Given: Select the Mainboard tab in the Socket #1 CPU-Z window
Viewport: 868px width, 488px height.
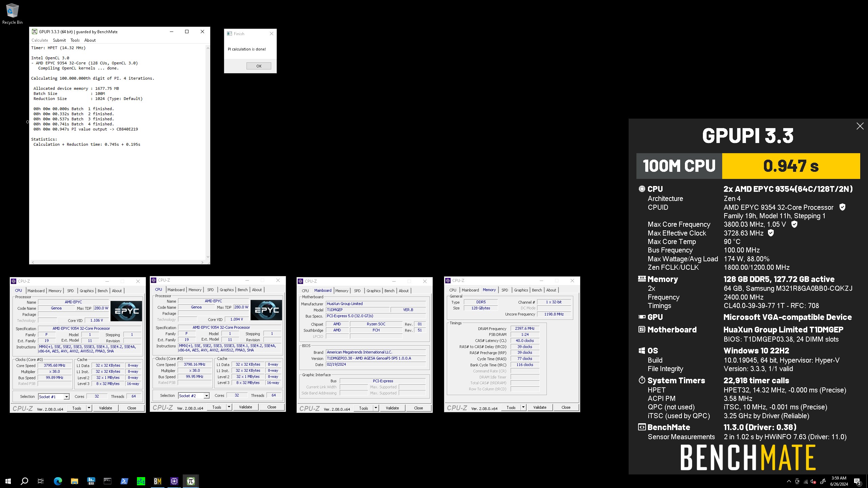Looking at the screenshot, I should [36, 291].
